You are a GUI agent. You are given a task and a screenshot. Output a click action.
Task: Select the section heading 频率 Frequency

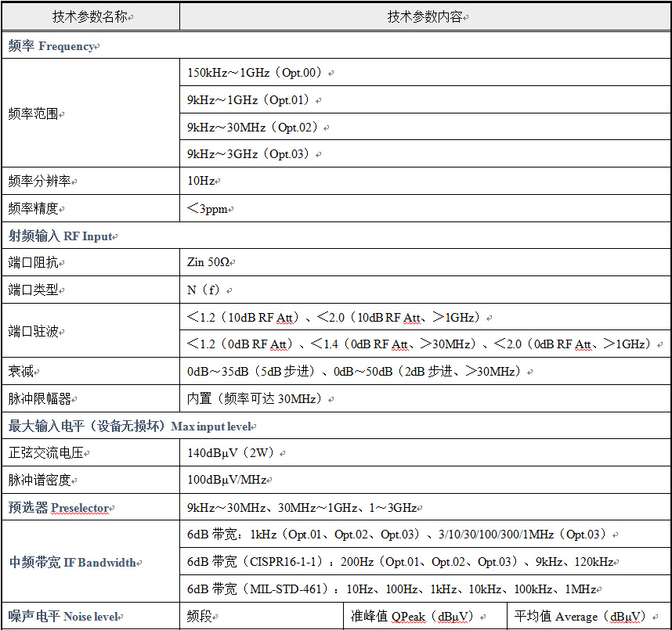pos(53,46)
